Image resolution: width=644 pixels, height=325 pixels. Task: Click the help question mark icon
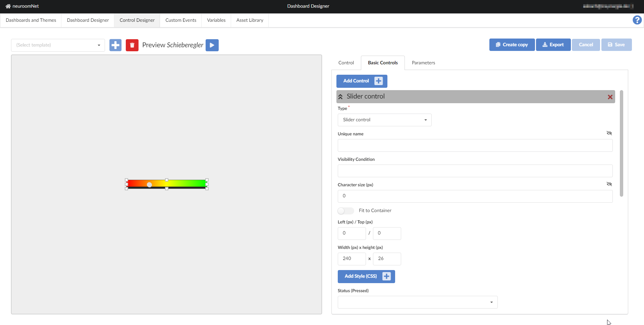pos(637,20)
